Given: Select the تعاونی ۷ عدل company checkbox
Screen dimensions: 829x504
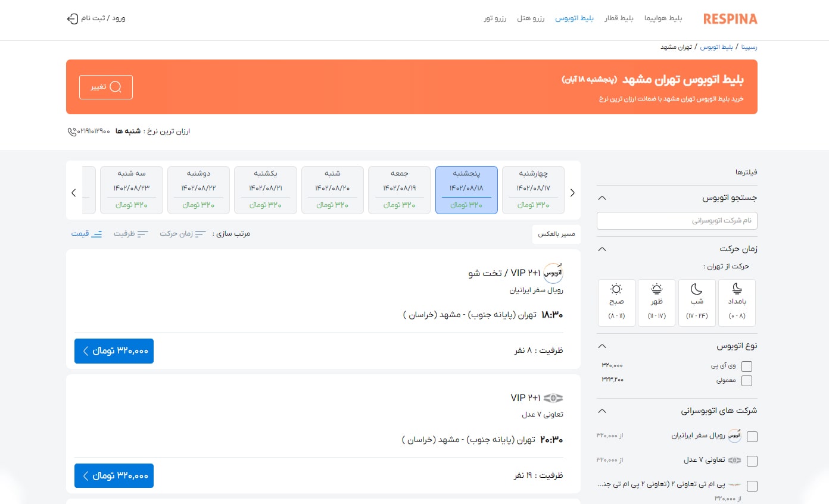Looking at the screenshot, I should [752, 460].
